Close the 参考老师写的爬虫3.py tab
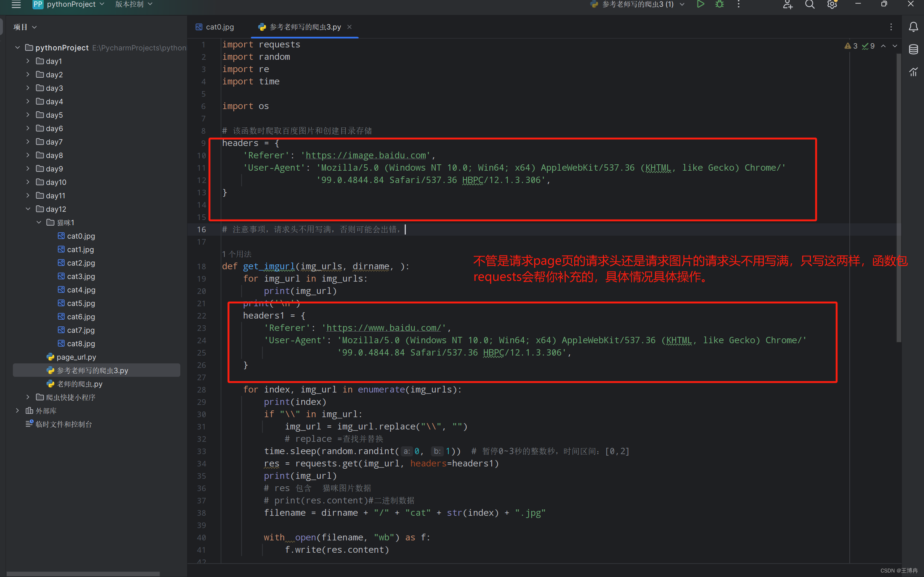 tap(349, 27)
